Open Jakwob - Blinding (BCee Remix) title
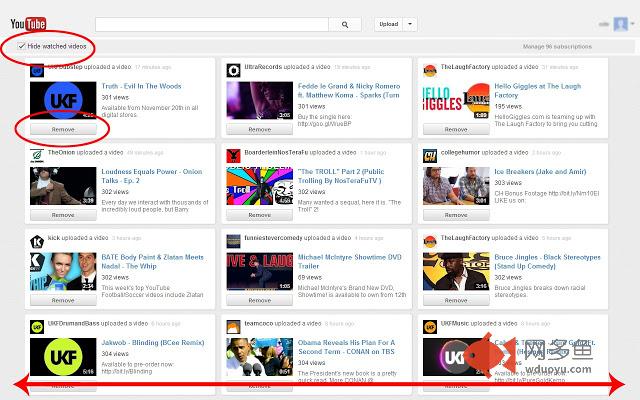640x400 pixels. point(153,342)
